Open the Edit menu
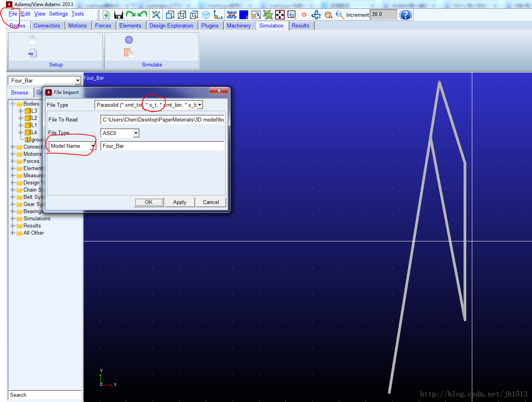This screenshot has width=532, height=402. pyautogui.click(x=25, y=14)
